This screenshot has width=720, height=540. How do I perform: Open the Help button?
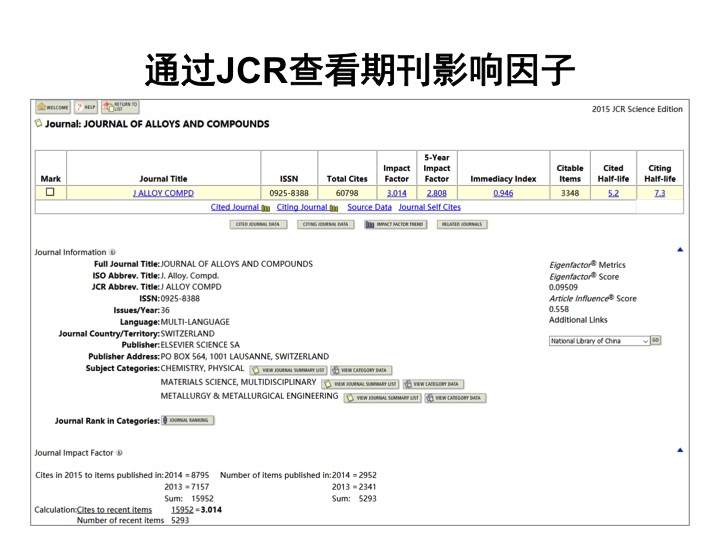click(86, 107)
